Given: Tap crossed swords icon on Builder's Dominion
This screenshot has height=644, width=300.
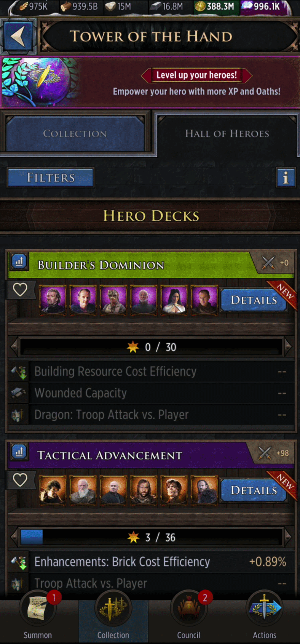Looking at the screenshot, I should point(268,263).
